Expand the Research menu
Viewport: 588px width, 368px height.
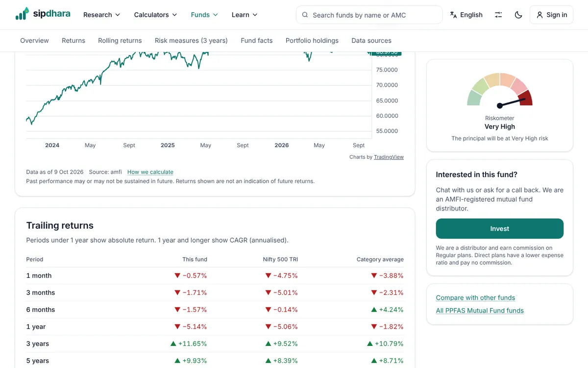[101, 15]
